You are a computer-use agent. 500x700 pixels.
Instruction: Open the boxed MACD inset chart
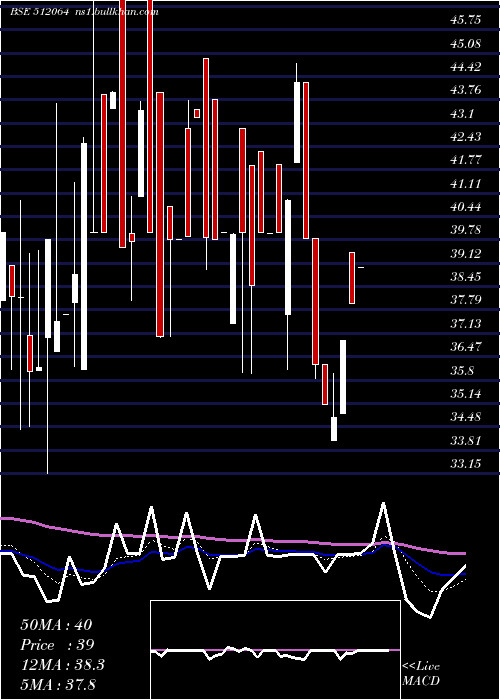(275, 650)
